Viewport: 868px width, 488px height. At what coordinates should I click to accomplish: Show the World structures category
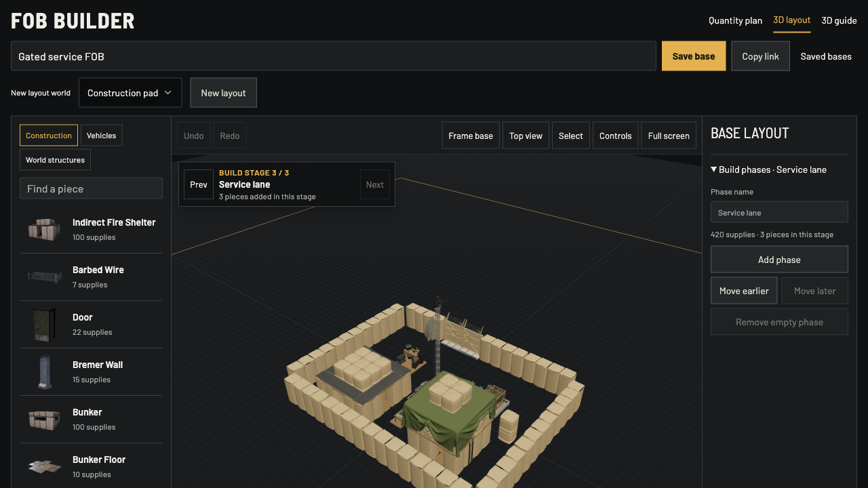click(55, 160)
